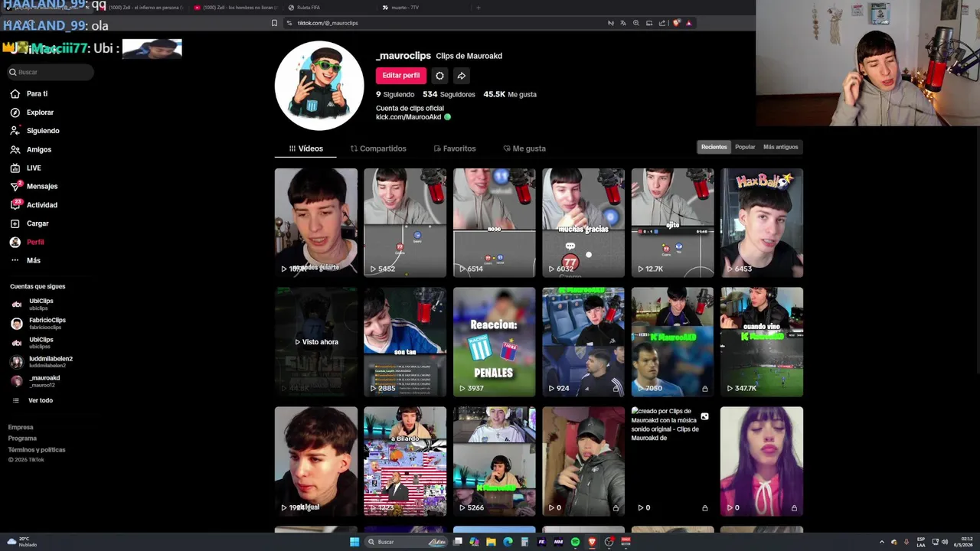Open profile settings gear icon
The width and height of the screenshot is (980, 551).
[439, 76]
